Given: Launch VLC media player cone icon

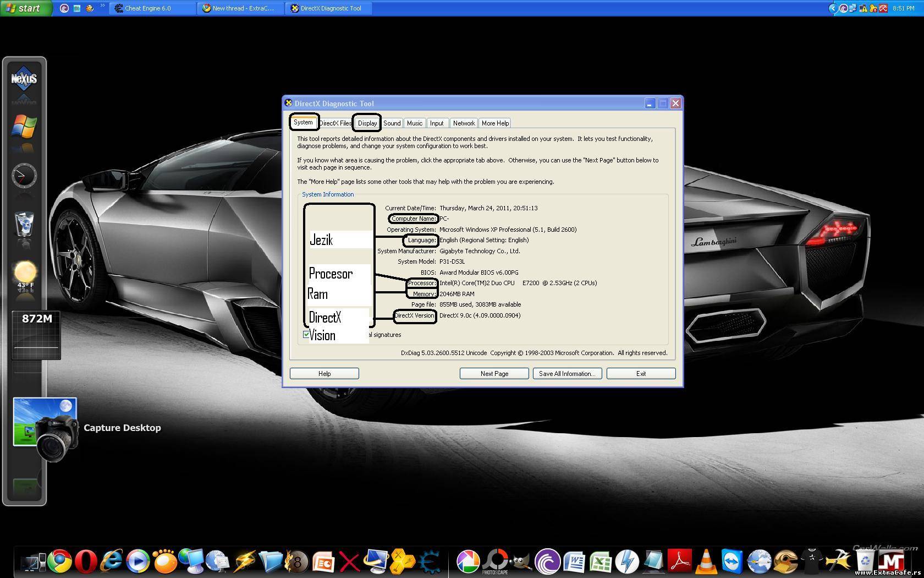Looking at the screenshot, I should 706,562.
